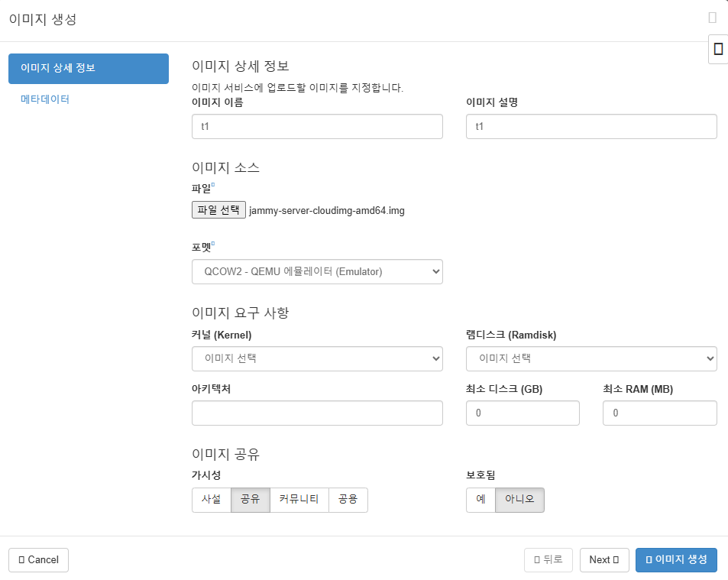Select 커뮤니티 visibility option
Viewport: 728px width, 580px height.
[x=299, y=500]
